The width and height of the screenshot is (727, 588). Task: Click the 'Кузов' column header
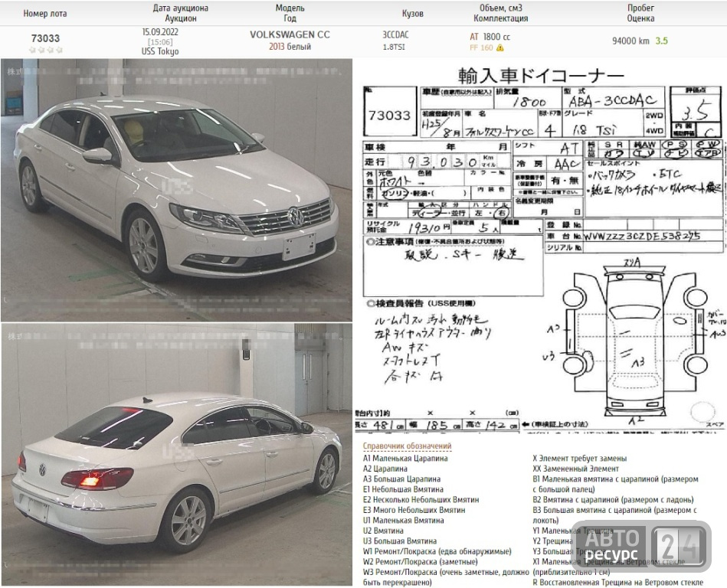point(413,14)
